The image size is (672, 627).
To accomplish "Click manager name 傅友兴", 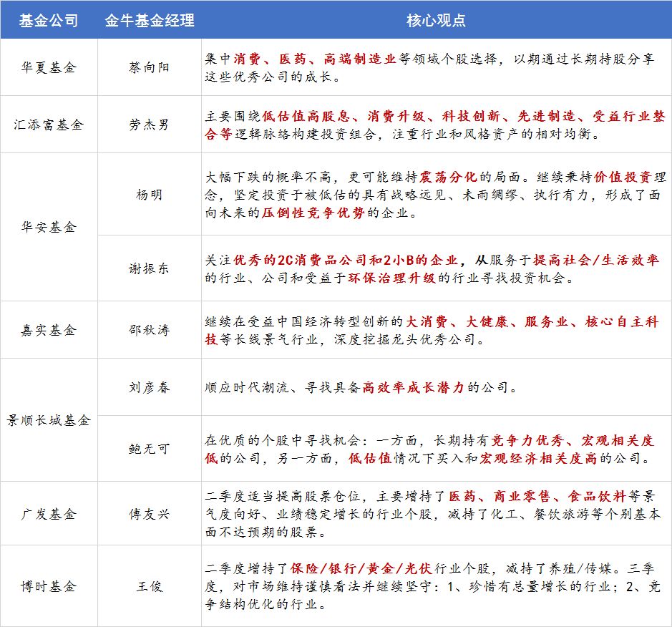I will pyautogui.click(x=149, y=513).
